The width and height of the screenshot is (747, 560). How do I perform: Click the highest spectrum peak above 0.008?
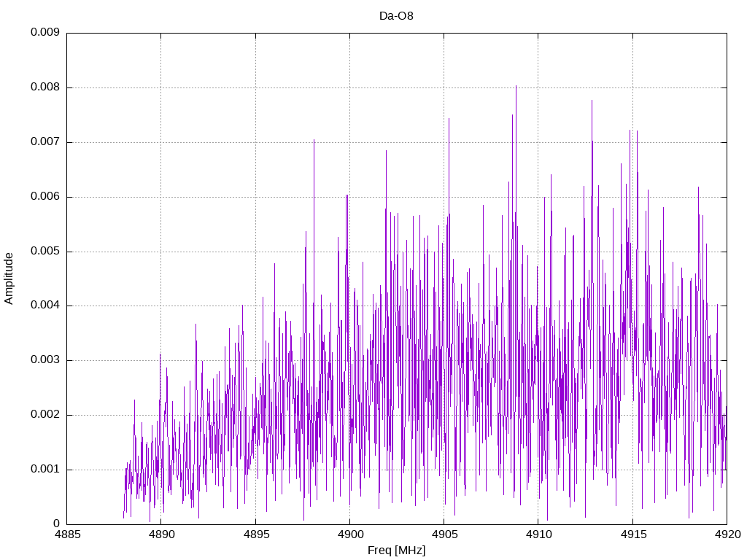coord(516,87)
